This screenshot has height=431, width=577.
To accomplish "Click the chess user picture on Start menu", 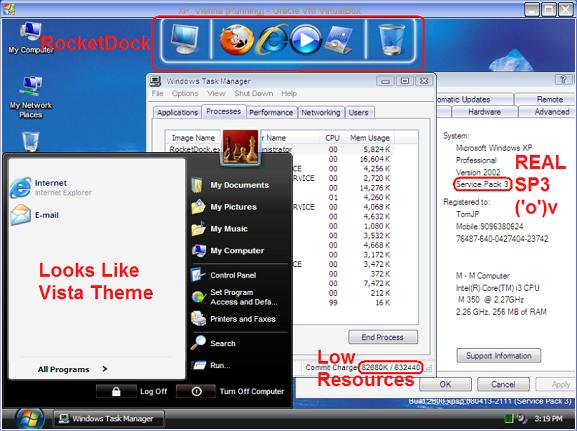I will (241, 146).
